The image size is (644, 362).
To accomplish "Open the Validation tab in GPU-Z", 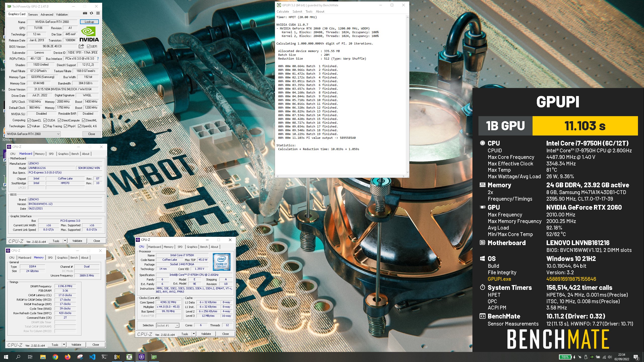I will pos(62,15).
